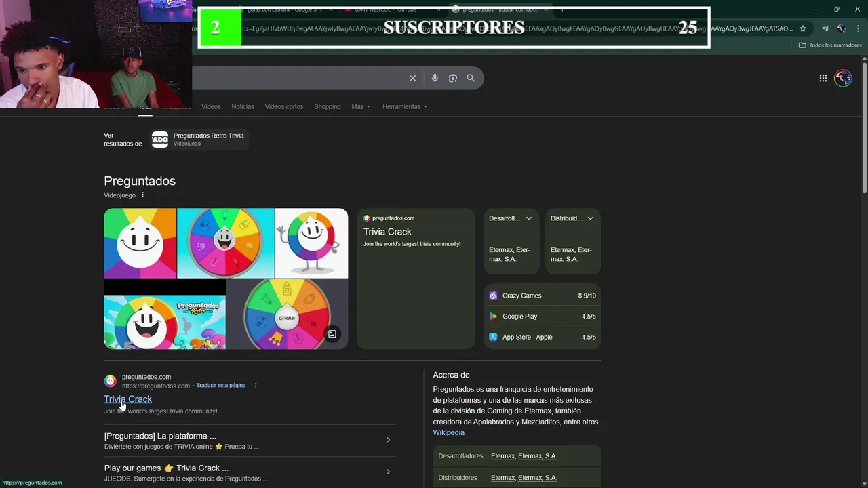This screenshot has width=868, height=488.
Task: Click the App Store - Apple rating row
Action: tap(542, 337)
